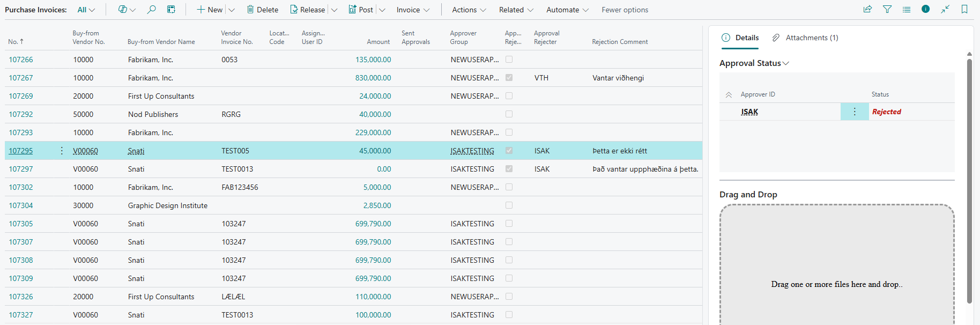Click the Edit in Excel table icon
Image resolution: width=980 pixels, height=325 pixels.
point(171,10)
